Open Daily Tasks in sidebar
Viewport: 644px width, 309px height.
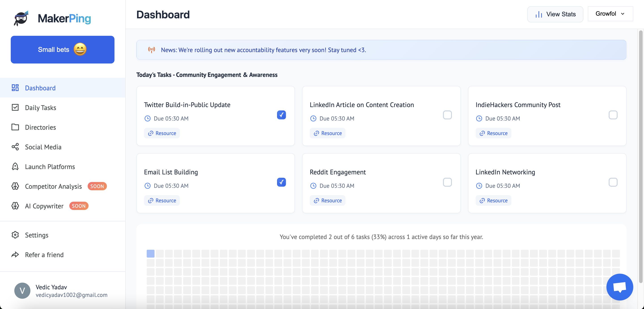(40, 108)
